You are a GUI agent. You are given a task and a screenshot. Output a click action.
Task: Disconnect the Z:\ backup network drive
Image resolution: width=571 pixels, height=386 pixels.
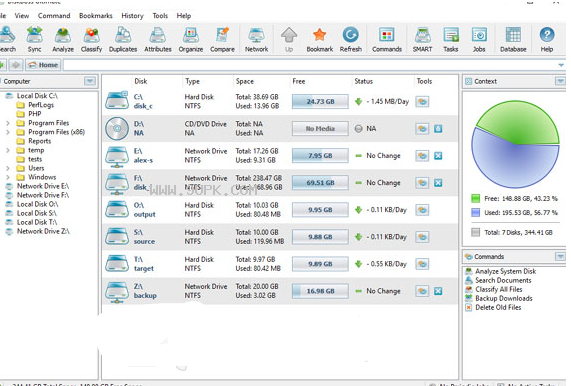[x=438, y=291]
